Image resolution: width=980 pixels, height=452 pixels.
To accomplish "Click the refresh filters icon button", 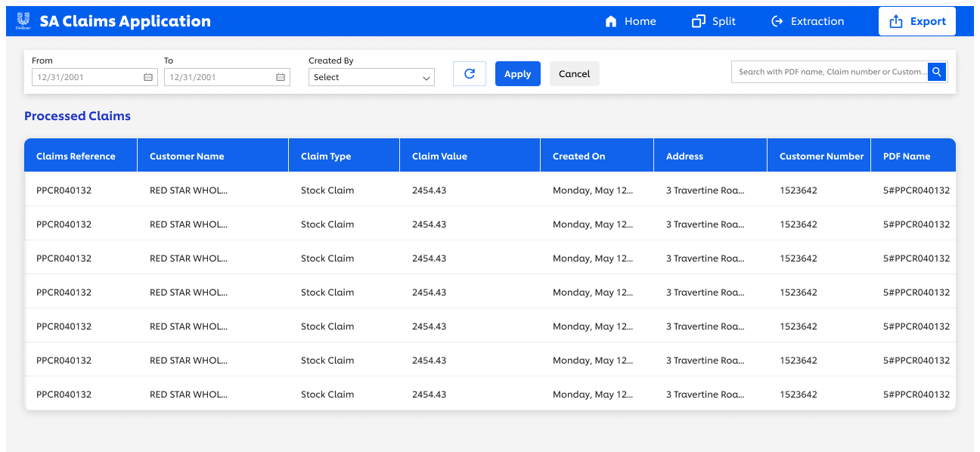I will click(x=469, y=73).
